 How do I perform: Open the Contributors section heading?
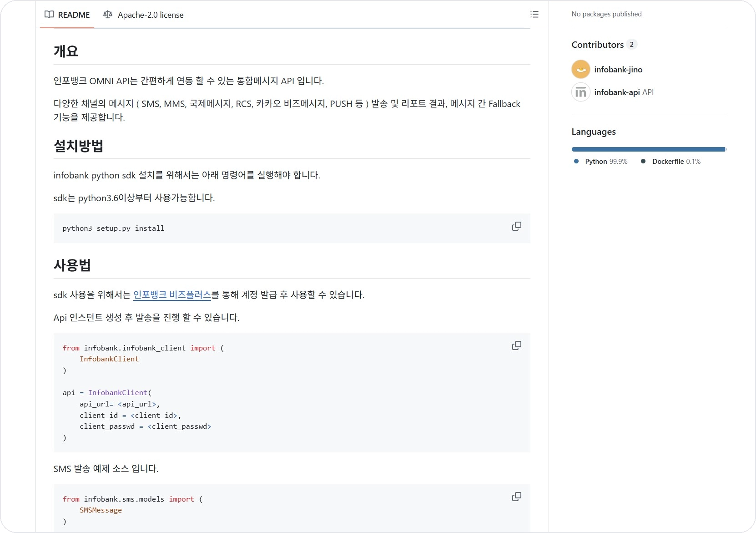click(597, 44)
